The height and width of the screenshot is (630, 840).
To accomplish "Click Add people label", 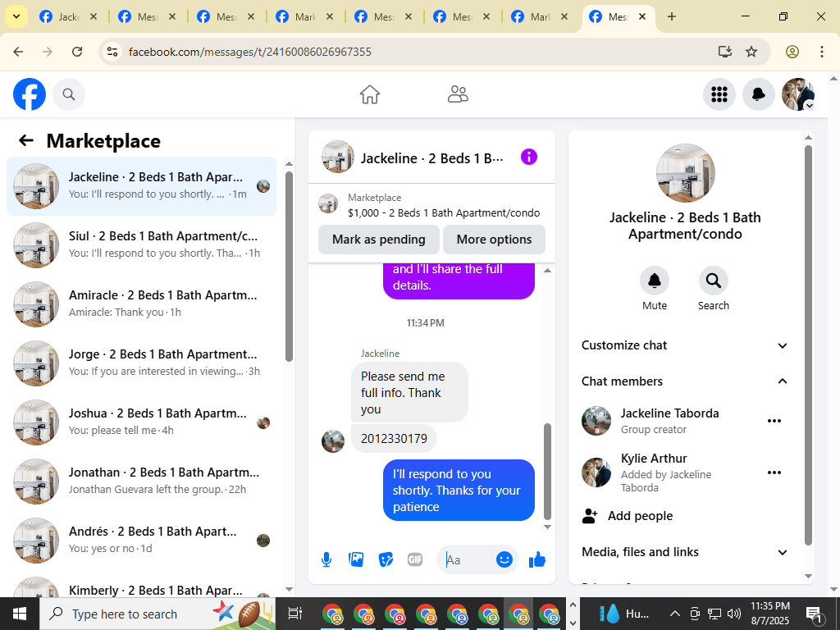I will click(640, 516).
